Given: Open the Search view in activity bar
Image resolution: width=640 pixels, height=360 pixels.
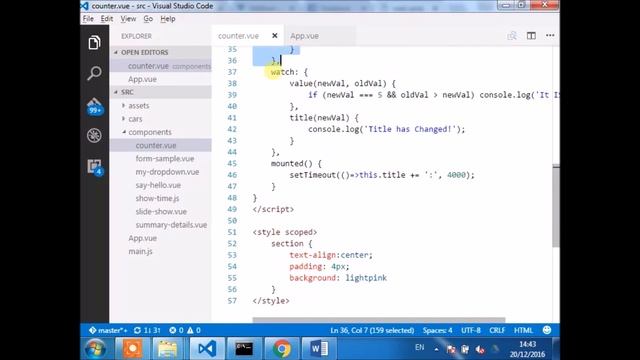Looking at the screenshot, I should coord(94,73).
